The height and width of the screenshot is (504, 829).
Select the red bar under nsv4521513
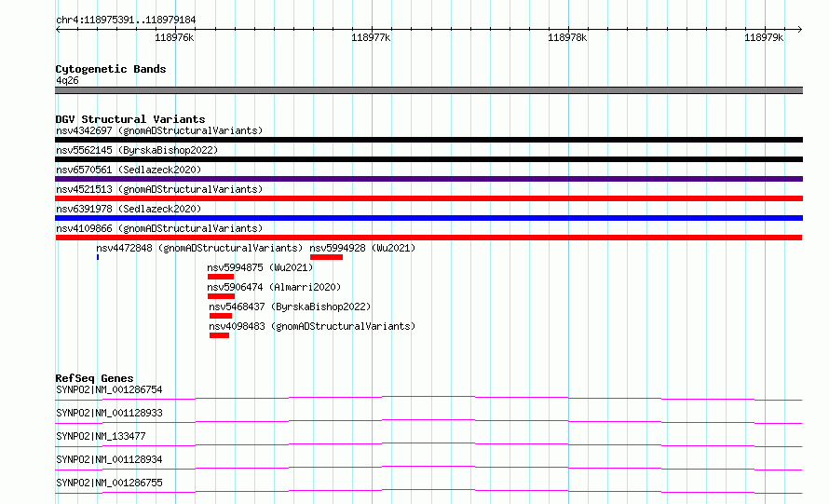click(428, 198)
